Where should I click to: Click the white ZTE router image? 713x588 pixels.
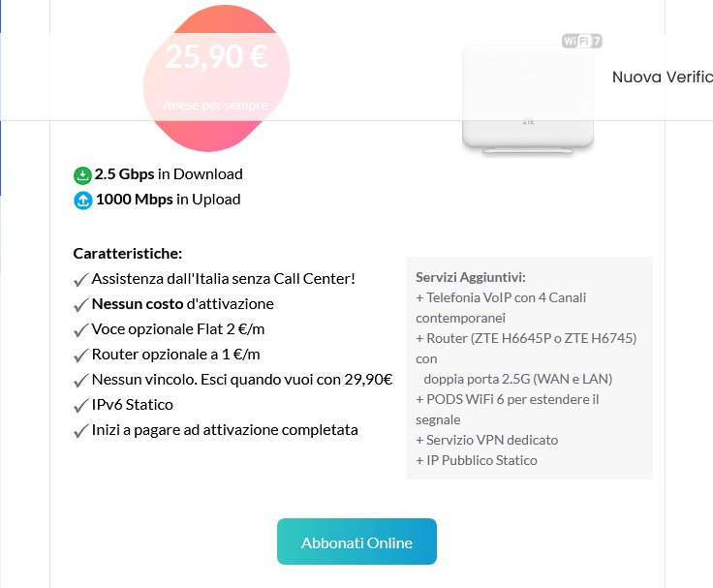click(528, 102)
